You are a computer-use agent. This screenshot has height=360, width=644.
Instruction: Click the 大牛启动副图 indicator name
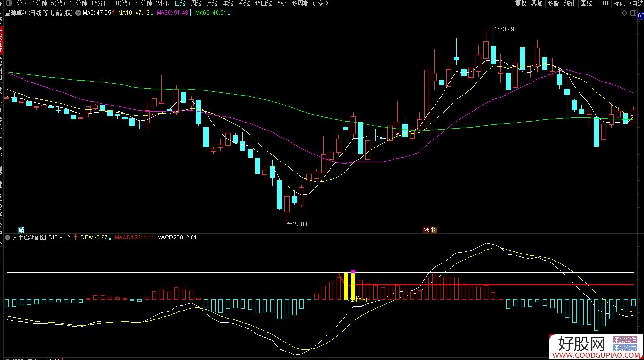pyautogui.click(x=29, y=237)
